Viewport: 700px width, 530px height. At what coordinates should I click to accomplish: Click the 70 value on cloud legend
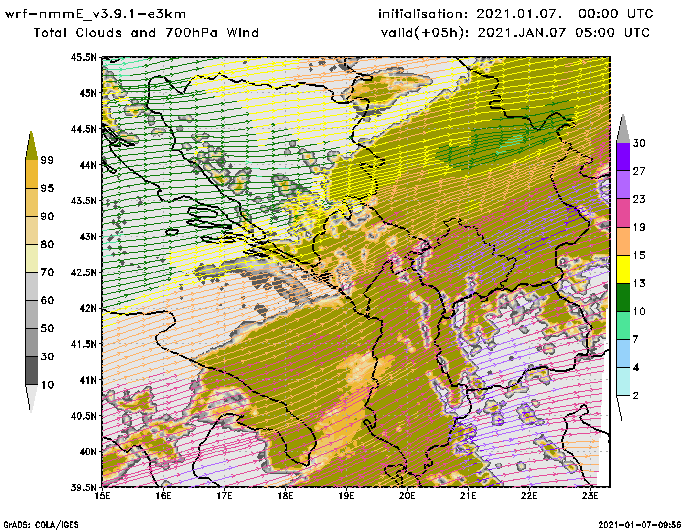click(x=47, y=272)
